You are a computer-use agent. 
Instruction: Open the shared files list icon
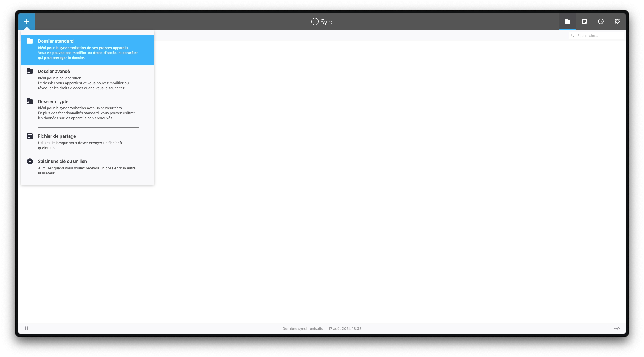[x=584, y=21]
